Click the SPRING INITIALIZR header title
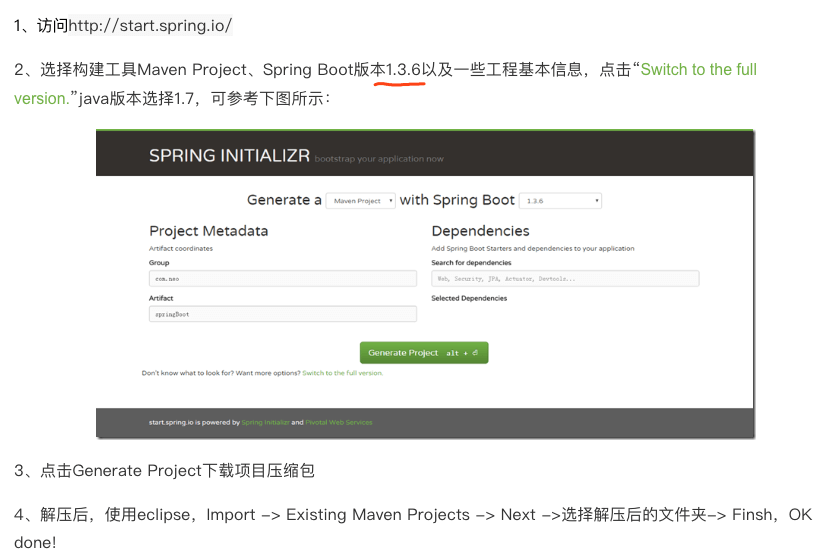This screenshot has width=829, height=560. point(229,155)
